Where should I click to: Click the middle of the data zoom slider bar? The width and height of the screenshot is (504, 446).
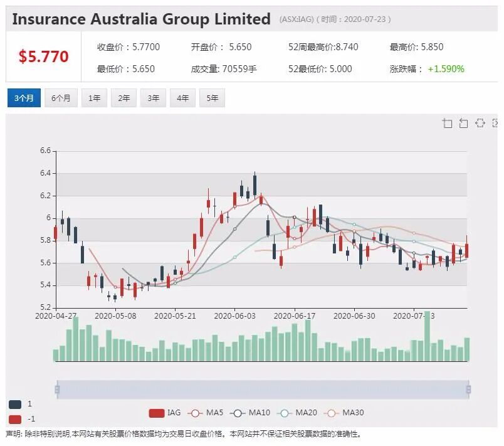(263, 390)
